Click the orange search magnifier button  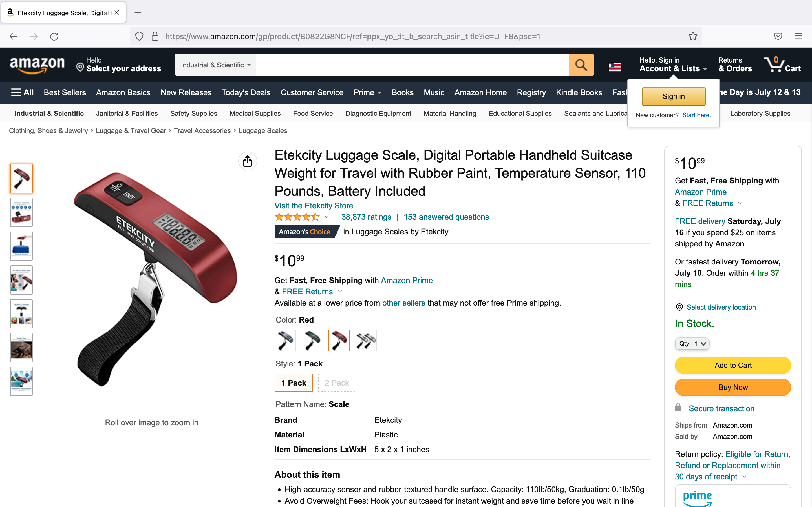click(x=581, y=65)
